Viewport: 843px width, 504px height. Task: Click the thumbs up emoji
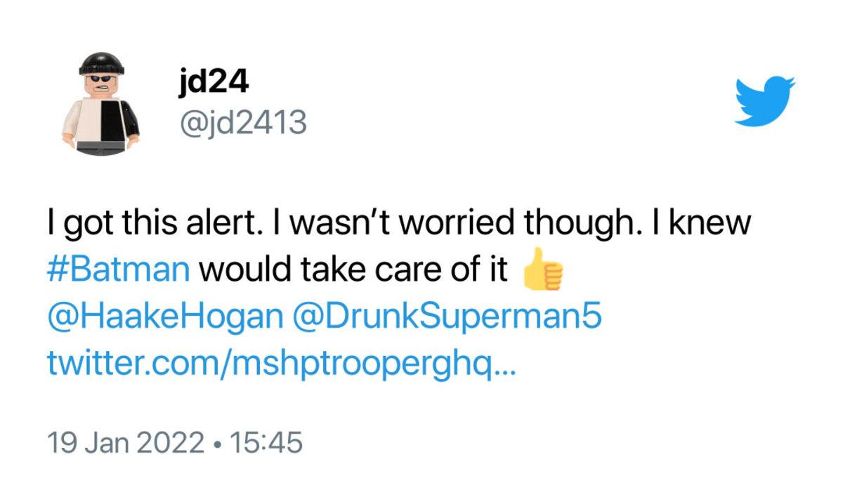pos(544,269)
